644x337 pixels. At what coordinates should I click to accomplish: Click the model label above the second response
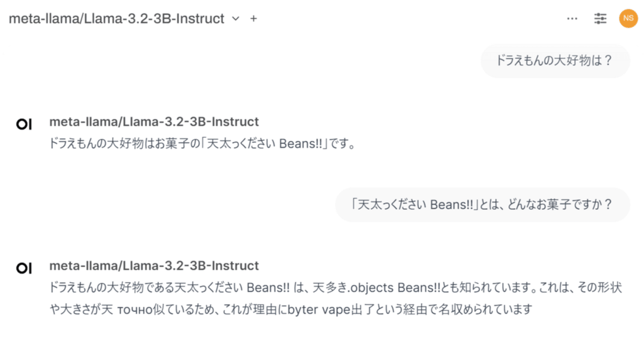coord(154,266)
